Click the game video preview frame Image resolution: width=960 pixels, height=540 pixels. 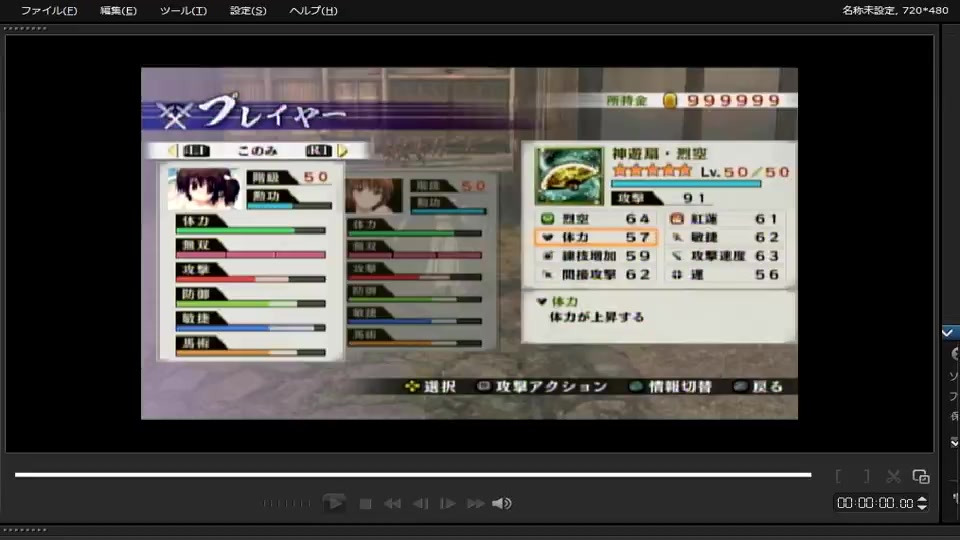[x=470, y=244]
